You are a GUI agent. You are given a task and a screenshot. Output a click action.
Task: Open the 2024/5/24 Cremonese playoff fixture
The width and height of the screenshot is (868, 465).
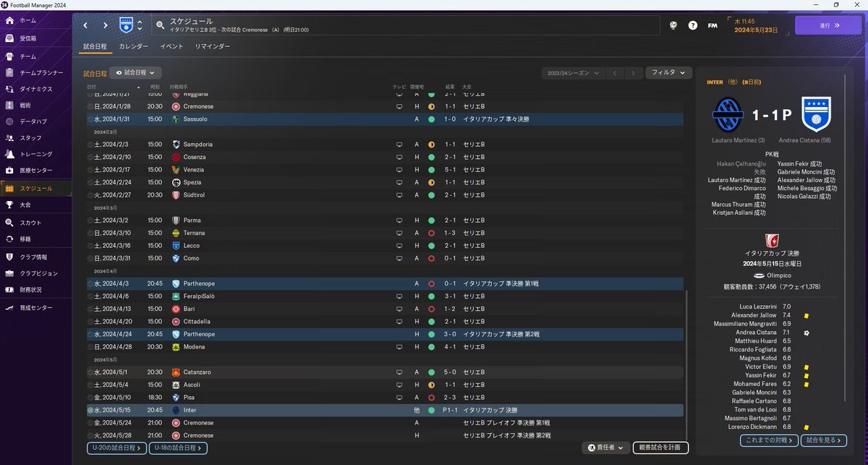(385, 422)
